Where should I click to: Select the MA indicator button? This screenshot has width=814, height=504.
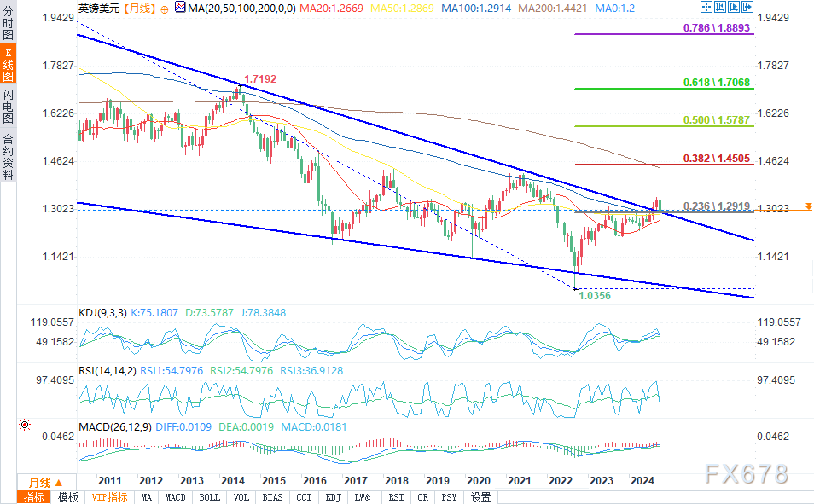(147, 497)
